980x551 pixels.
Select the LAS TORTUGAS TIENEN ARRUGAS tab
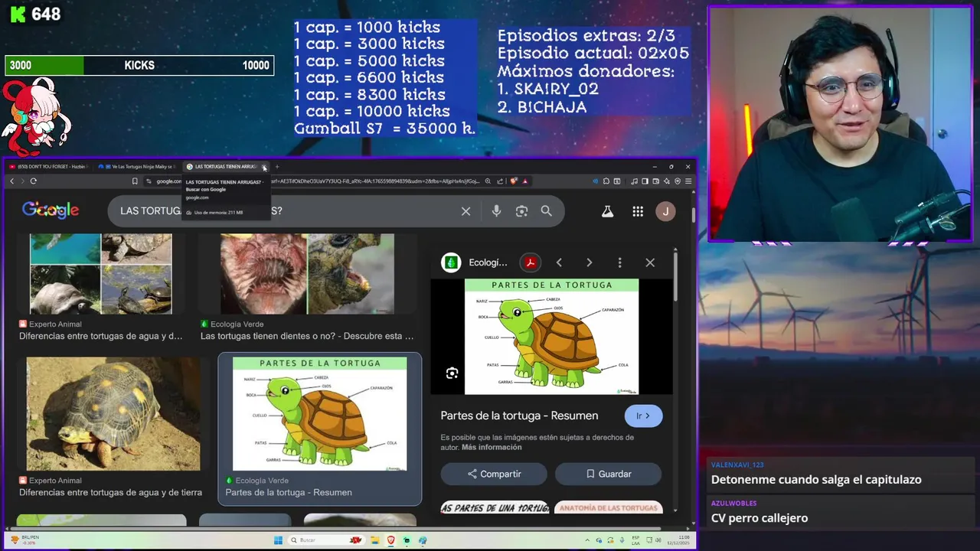222,167
